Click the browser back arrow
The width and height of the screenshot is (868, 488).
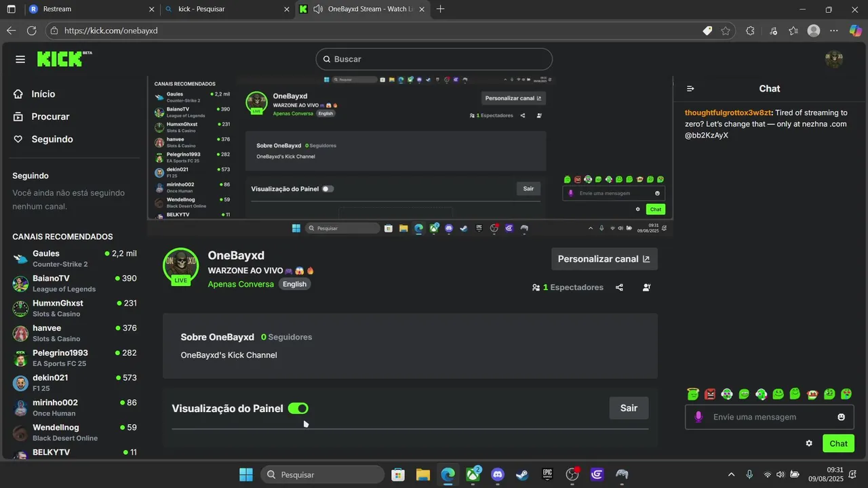(11, 30)
